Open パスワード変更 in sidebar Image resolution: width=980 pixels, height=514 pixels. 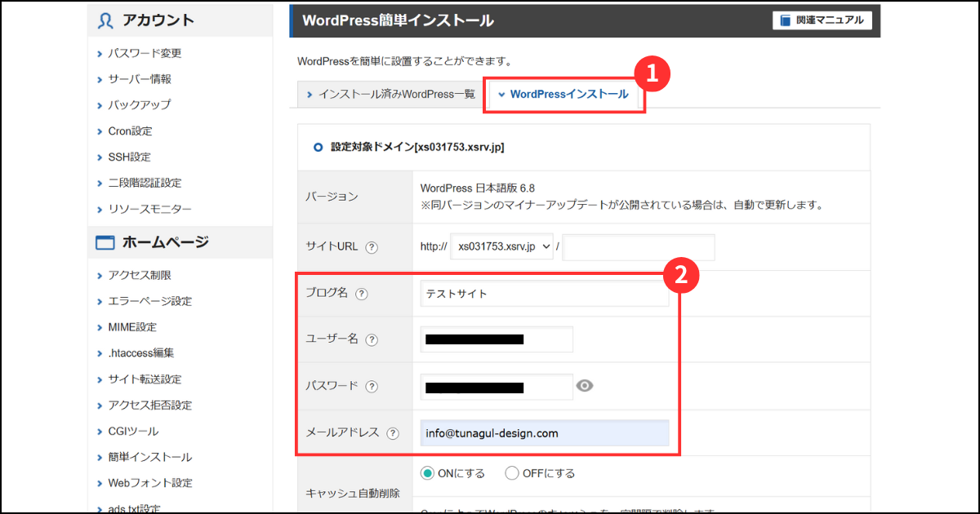(145, 53)
